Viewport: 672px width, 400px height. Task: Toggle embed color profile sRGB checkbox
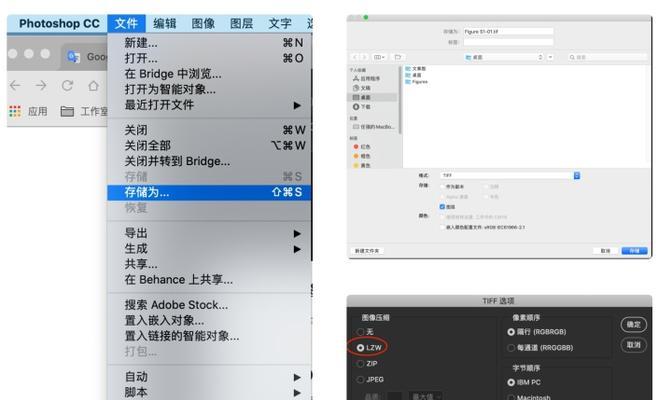tap(442, 227)
